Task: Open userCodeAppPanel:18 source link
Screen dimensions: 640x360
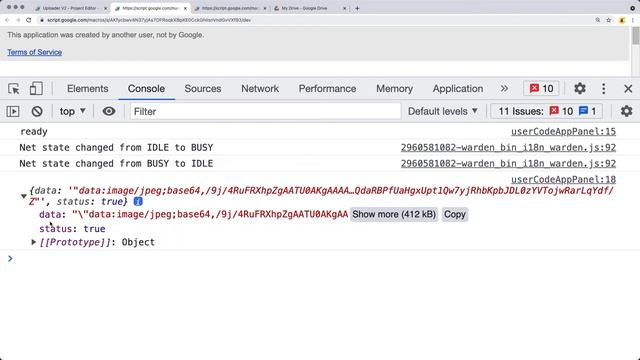Action: coord(563,179)
